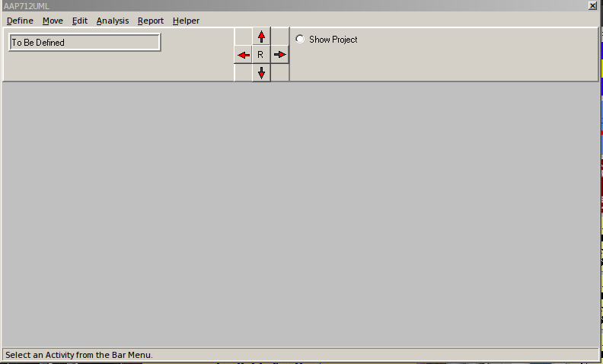Open the Move menu
The image size is (603, 364).
pyautogui.click(x=53, y=21)
